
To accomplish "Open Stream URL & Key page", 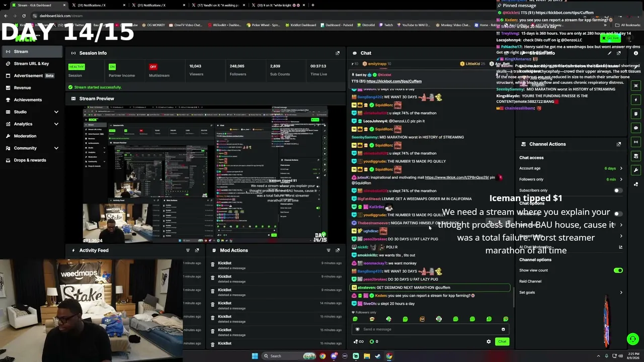I will click(31, 63).
